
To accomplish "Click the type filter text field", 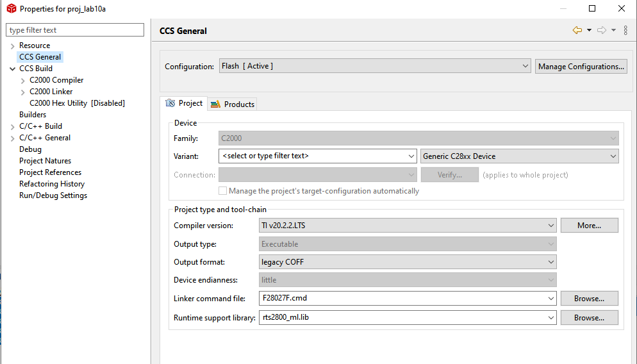I will pyautogui.click(x=75, y=30).
